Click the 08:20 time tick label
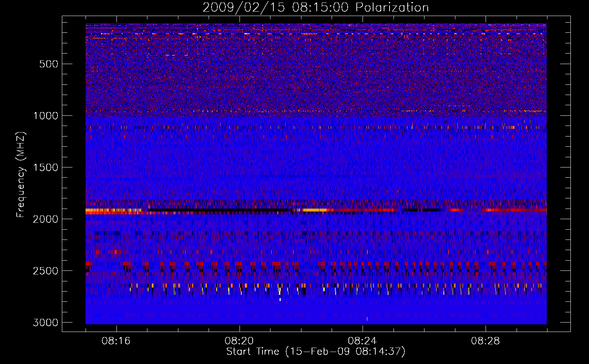 coord(239,341)
